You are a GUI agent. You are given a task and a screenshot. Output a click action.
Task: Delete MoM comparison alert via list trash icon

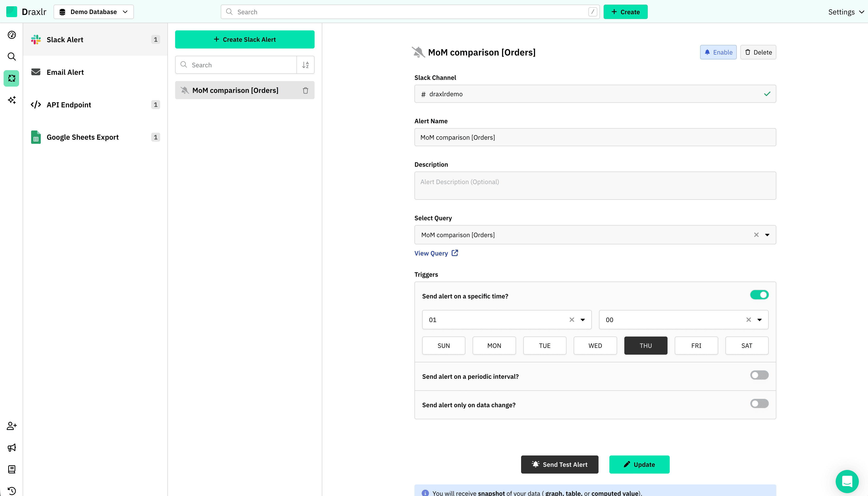click(306, 90)
